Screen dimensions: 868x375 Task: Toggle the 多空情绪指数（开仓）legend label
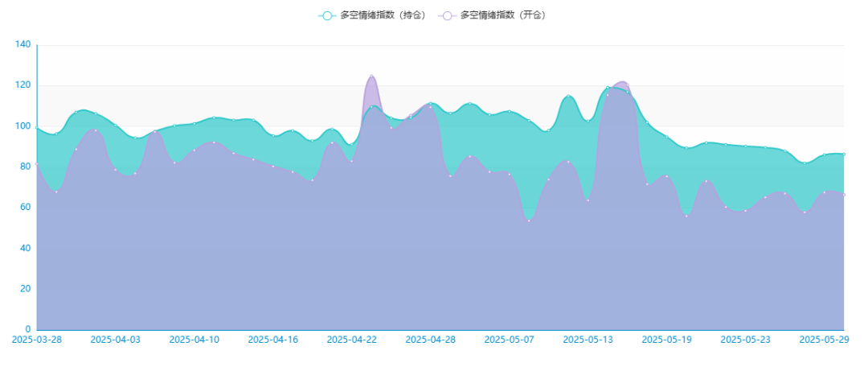pos(502,15)
